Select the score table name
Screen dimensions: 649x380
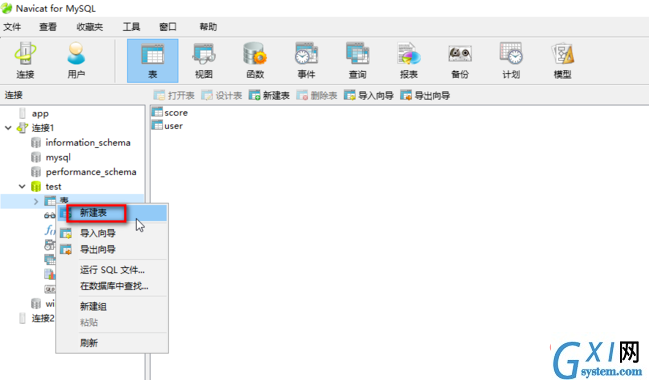[176, 113]
